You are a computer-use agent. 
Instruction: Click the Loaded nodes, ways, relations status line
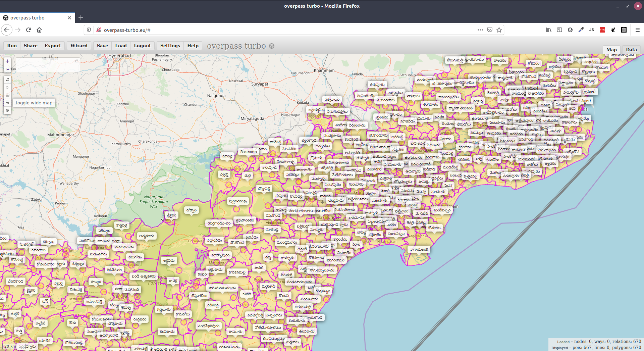[599, 342]
